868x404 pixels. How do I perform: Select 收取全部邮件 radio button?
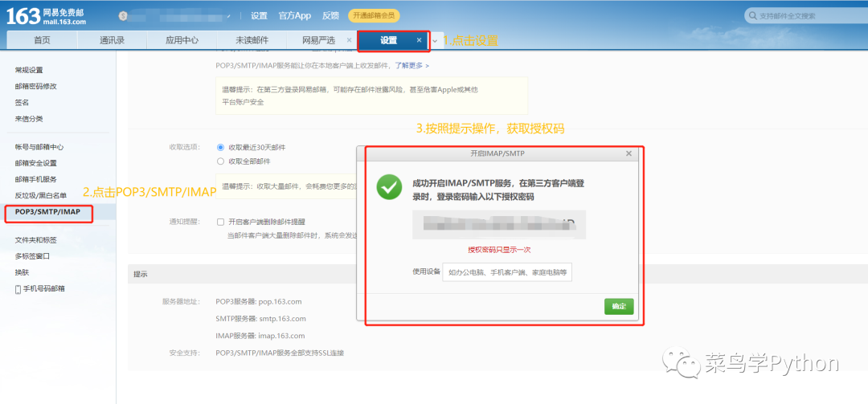[x=221, y=161]
